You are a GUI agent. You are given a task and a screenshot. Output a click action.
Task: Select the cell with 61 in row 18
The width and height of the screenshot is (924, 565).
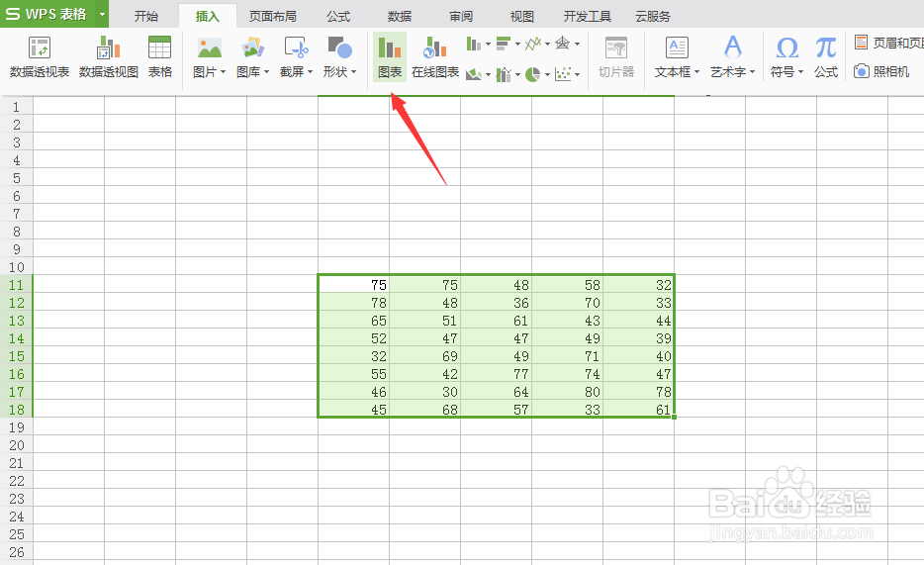[639, 409]
